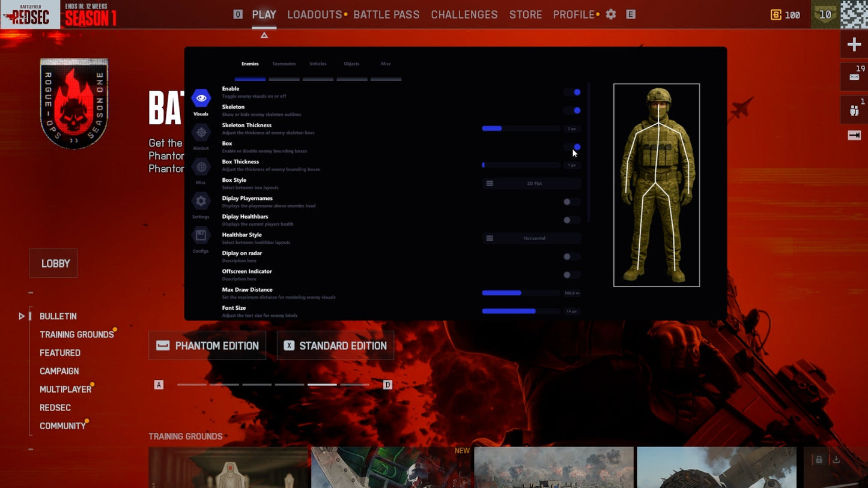The width and height of the screenshot is (868, 488).
Task: Enable the Offscreen Indicator toggle
Action: click(x=571, y=275)
